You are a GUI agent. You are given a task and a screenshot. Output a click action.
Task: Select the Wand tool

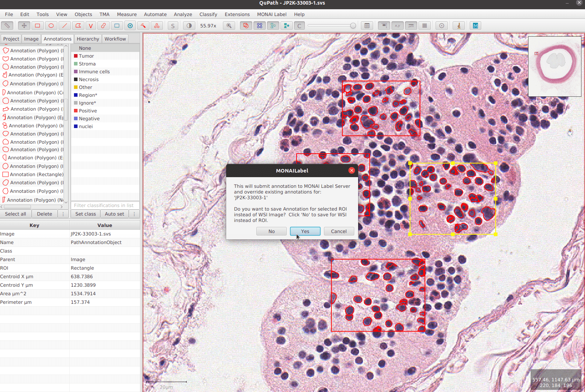(143, 26)
